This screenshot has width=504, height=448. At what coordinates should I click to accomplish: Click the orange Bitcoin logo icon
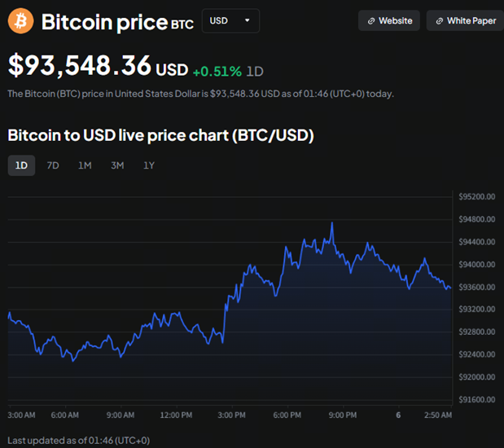20,21
